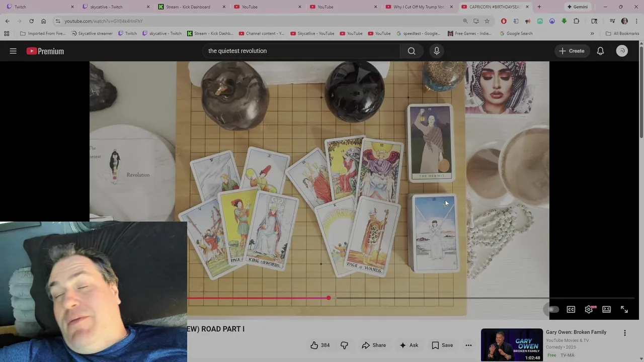Seek by clicking the red progress bar
Image resolution: width=644 pixels, height=362 pixels.
point(258,298)
